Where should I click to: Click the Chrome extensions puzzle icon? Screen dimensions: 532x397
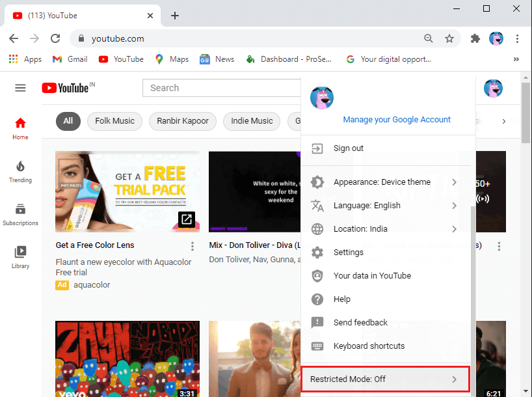[475, 38]
